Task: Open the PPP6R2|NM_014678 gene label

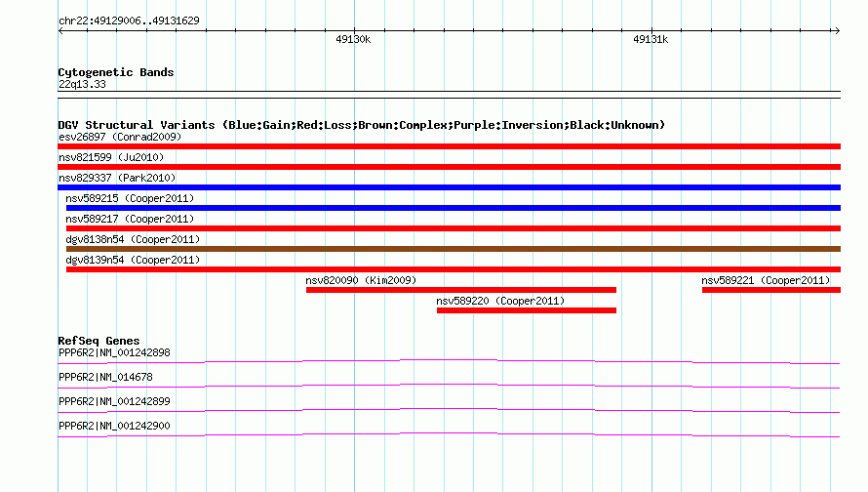Action: (105, 378)
